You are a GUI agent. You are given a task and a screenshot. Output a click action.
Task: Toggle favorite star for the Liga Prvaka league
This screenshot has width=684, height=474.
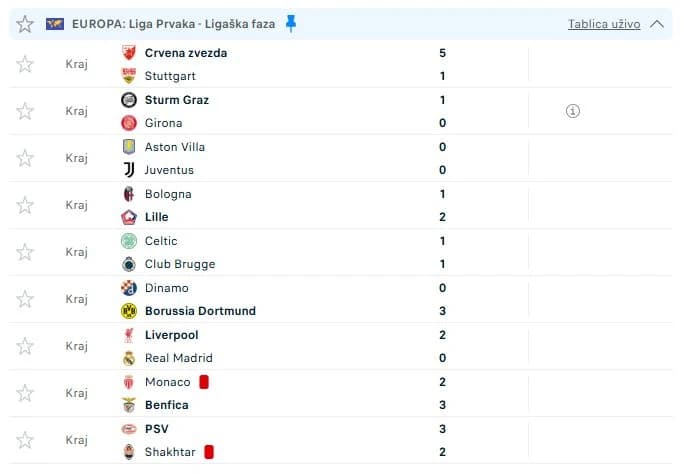pos(25,24)
